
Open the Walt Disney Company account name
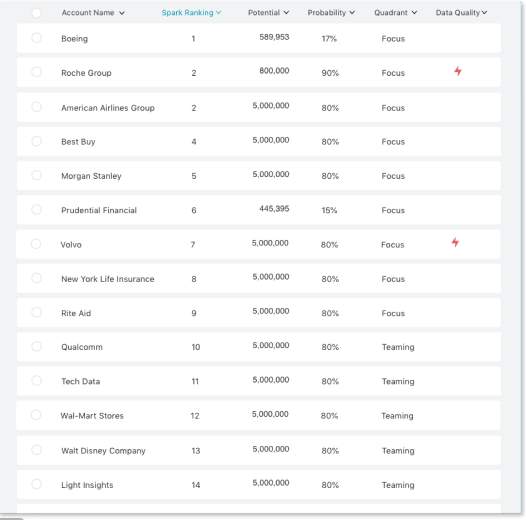tap(103, 451)
